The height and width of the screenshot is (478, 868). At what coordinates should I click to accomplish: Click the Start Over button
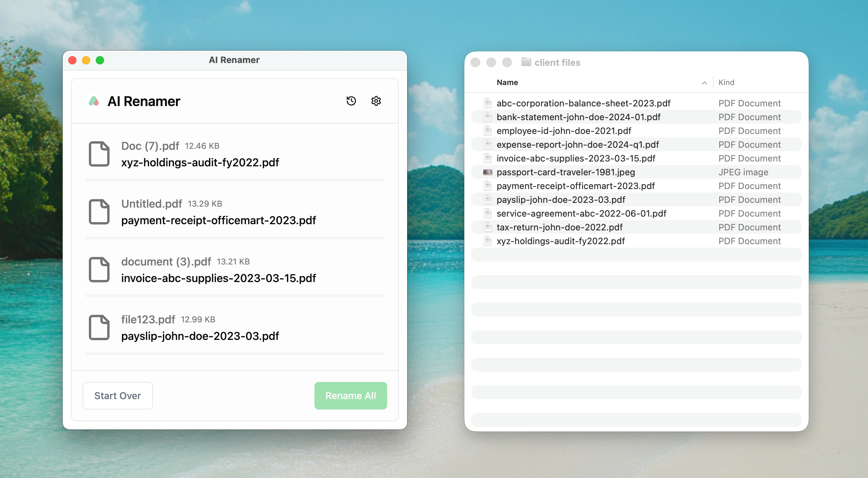click(117, 395)
